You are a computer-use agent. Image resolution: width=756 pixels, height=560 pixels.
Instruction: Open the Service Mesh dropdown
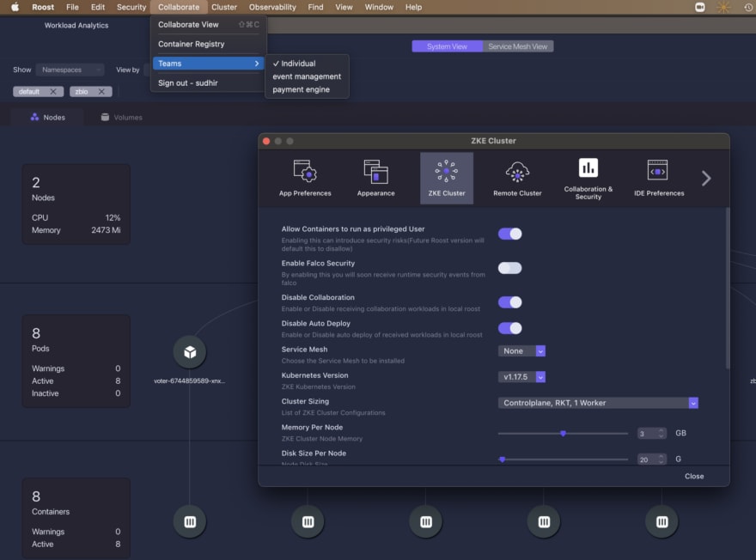click(x=521, y=350)
